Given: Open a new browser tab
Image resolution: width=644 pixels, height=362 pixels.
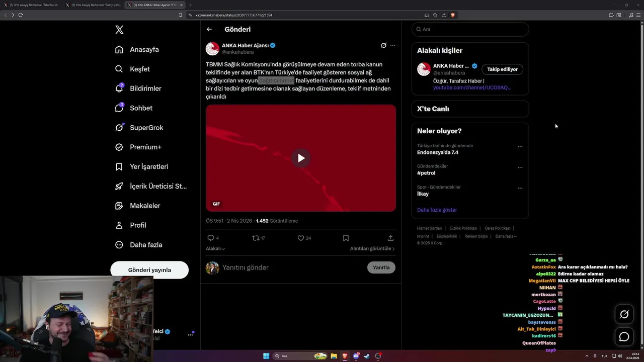Looking at the screenshot, I should [191, 5].
